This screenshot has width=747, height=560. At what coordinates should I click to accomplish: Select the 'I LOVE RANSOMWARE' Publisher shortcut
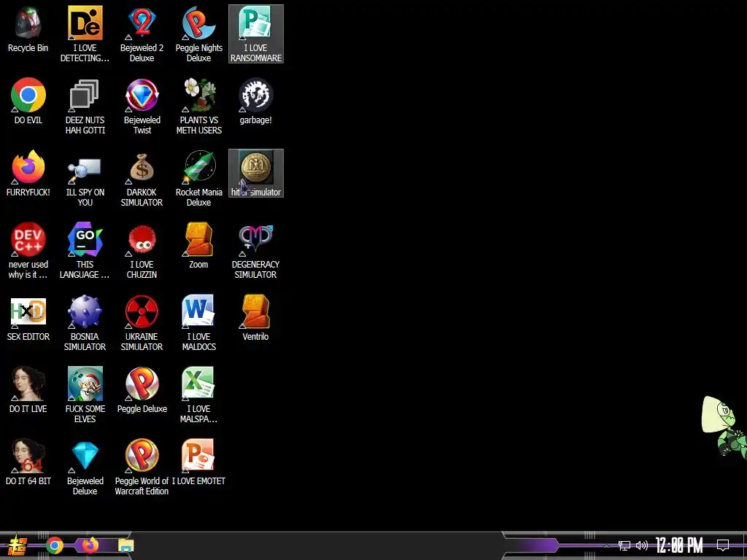[256, 34]
